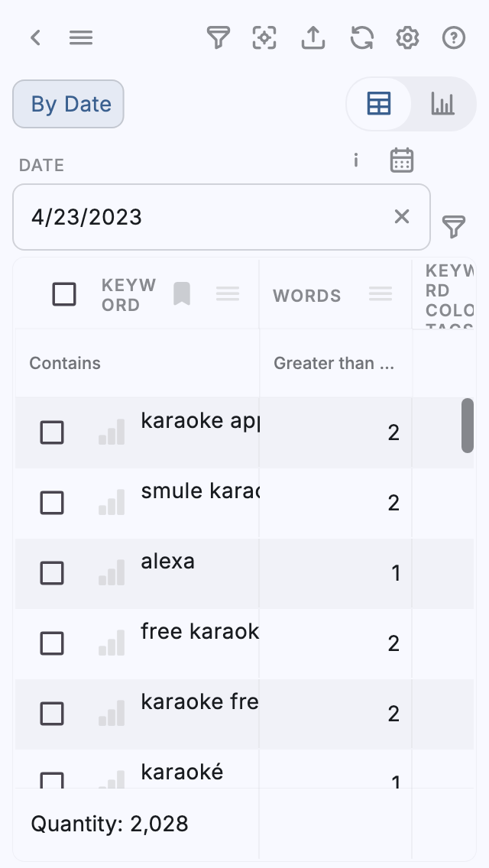Viewport: 489px width, 868px height.
Task: Click the Keyword Contains filter field
Action: (x=138, y=363)
